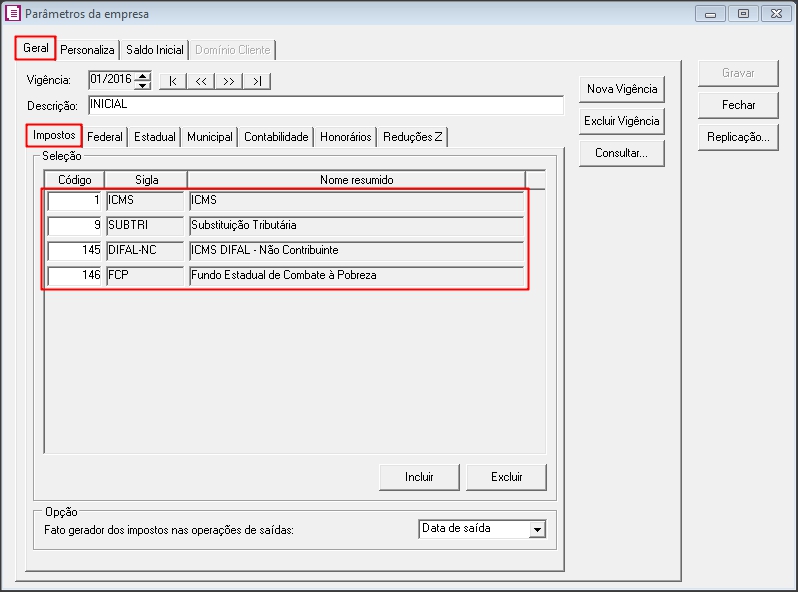Viewport: 798px width, 592px height.
Task: Jump to last vigência record
Action: tap(257, 81)
